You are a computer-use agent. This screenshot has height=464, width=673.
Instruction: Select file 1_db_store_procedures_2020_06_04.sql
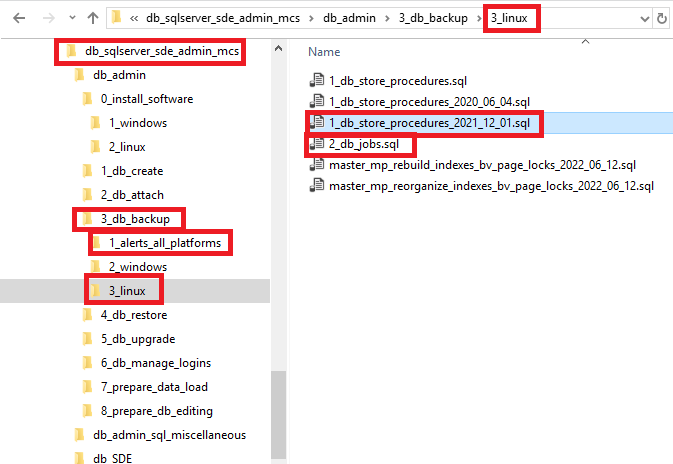pyautogui.click(x=429, y=102)
